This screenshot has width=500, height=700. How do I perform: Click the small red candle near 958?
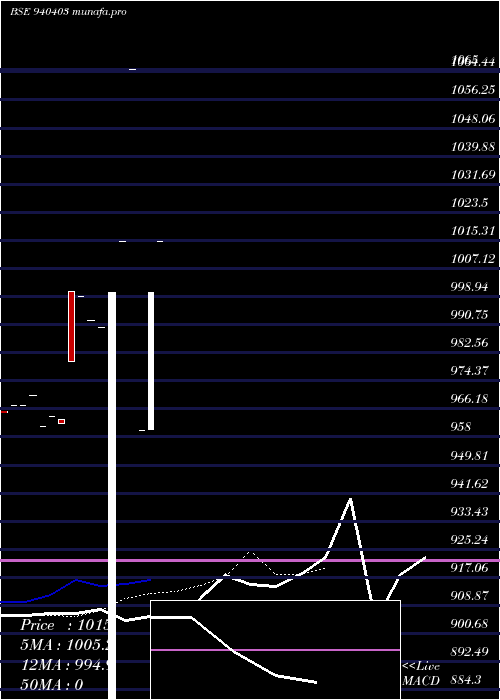tap(62, 421)
